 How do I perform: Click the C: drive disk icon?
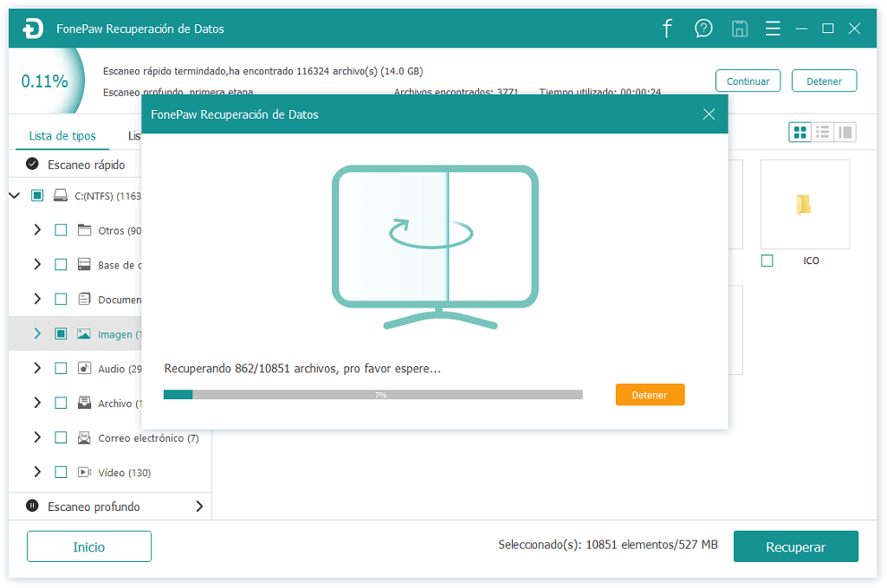[x=61, y=196]
